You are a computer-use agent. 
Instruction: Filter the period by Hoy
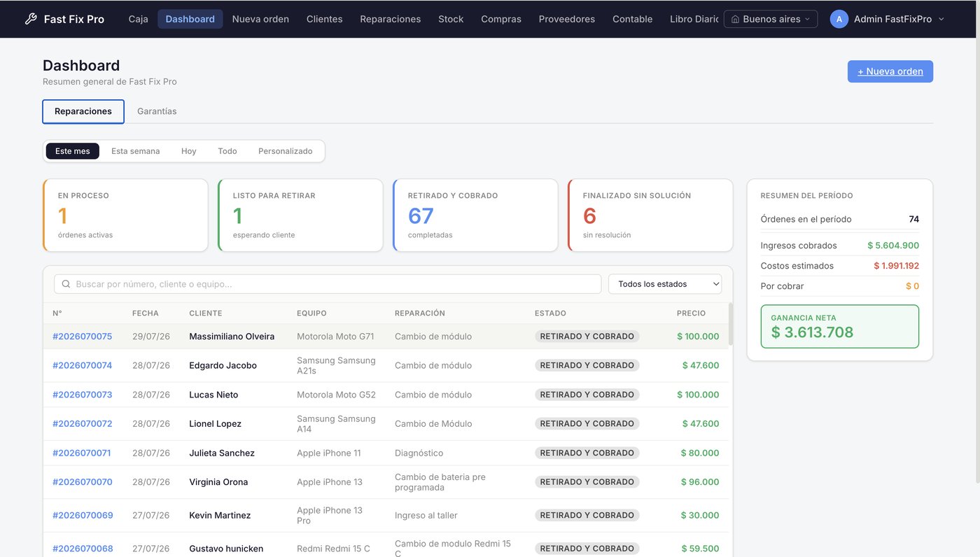click(x=189, y=151)
